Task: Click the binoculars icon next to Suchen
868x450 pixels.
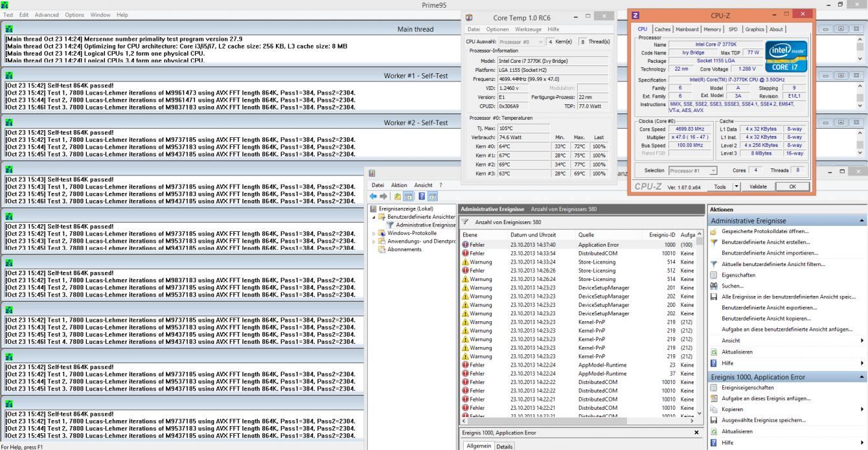Action: [x=713, y=286]
